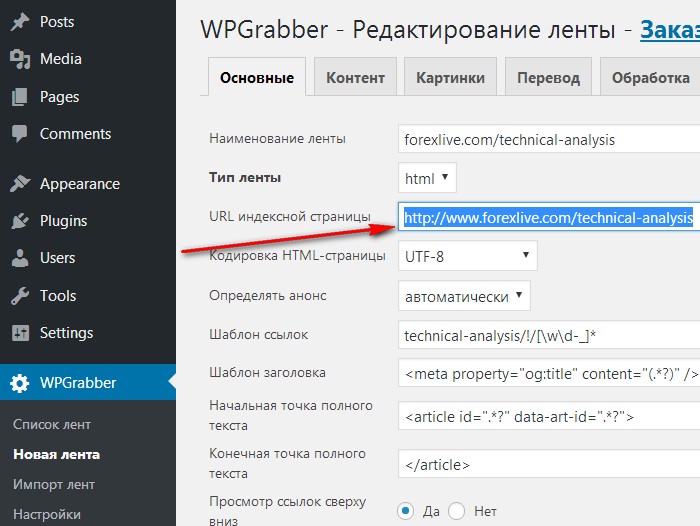Screen dimensions: 700x526
Task: Open the Users menu
Action: (58, 258)
